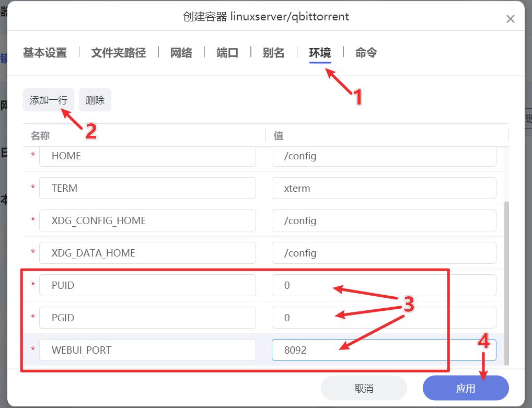The image size is (532, 408).
Task: Switch to the 基本设置 tab
Action: [44, 52]
